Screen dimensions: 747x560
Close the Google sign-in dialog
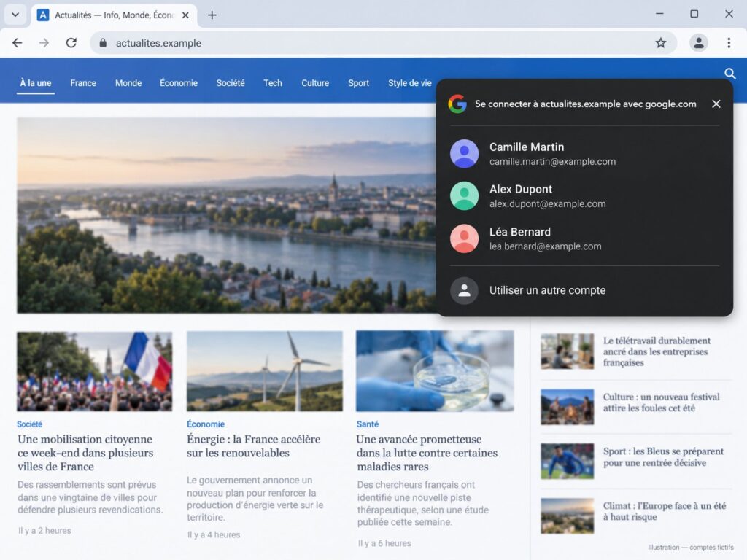[716, 104]
